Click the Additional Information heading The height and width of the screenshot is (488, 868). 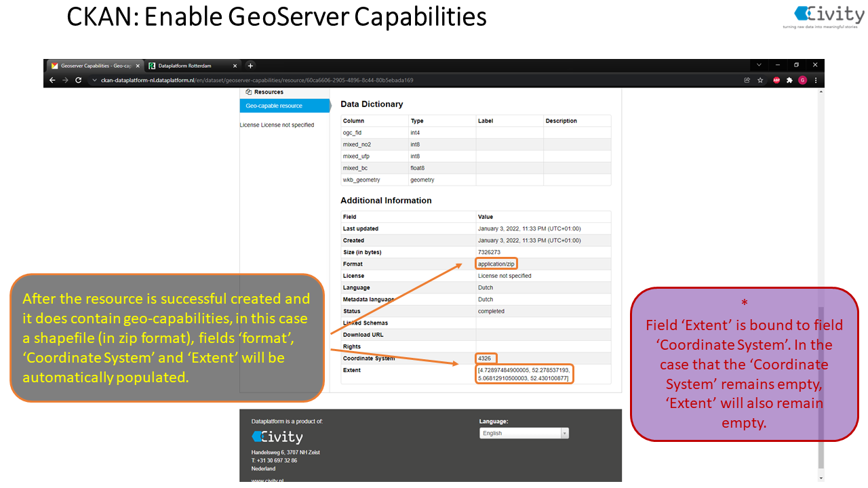(x=386, y=201)
